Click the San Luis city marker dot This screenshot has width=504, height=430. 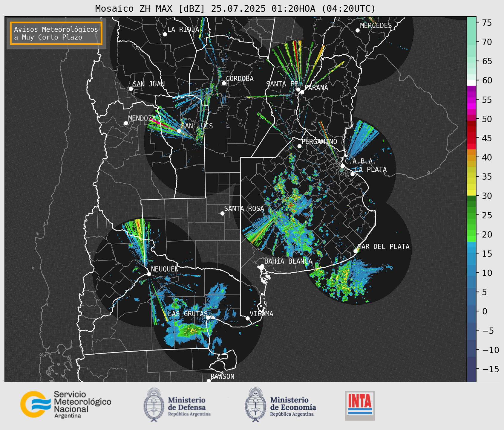(179, 131)
